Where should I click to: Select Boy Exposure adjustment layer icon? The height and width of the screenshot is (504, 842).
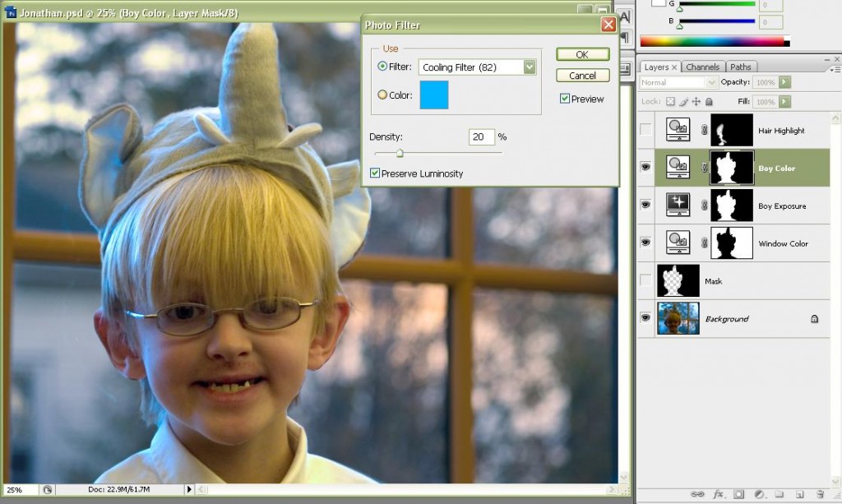coord(678,205)
